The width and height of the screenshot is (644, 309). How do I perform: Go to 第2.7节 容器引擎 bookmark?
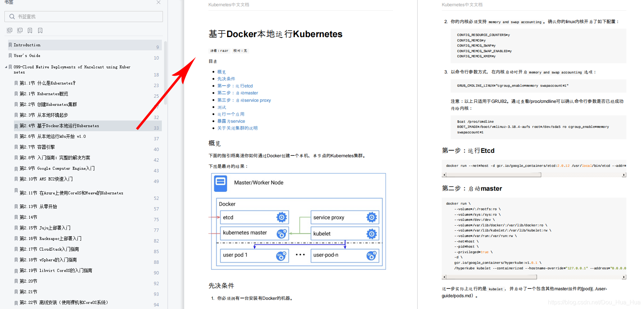[x=37, y=147]
